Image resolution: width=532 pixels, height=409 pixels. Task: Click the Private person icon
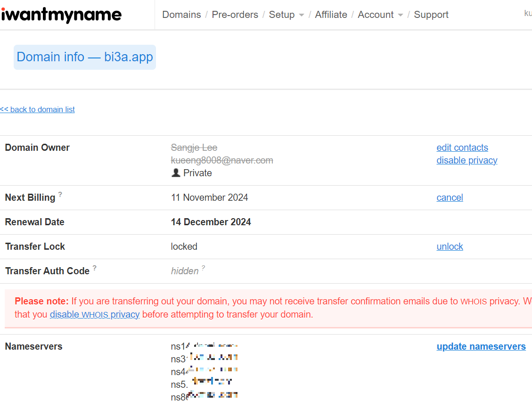click(x=176, y=173)
